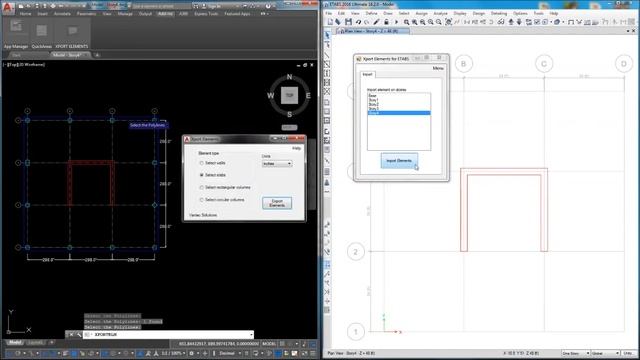Open the ETABS Assign menu
640x360 pixels.
tap(422, 13)
